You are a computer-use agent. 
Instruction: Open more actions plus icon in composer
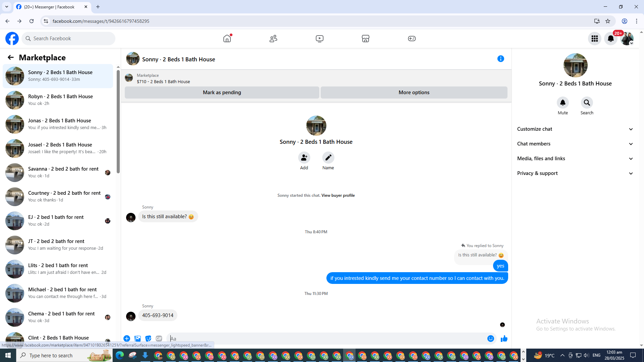point(127,339)
